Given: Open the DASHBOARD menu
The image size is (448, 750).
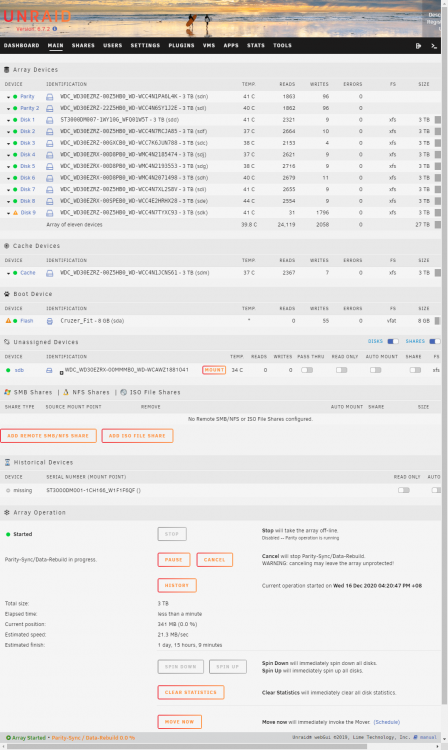Looking at the screenshot, I should (22, 45).
